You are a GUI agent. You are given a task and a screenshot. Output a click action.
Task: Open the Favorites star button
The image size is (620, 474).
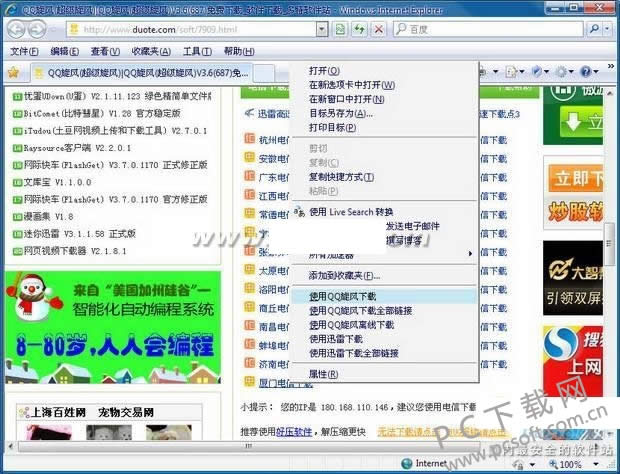click(x=13, y=72)
